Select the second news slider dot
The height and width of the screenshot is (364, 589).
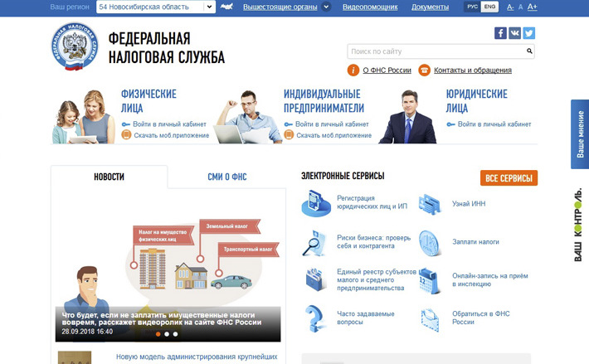pos(167,334)
